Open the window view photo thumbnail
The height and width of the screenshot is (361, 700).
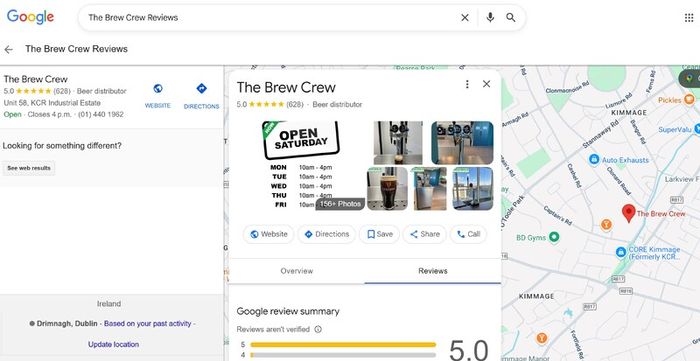point(473,189)
